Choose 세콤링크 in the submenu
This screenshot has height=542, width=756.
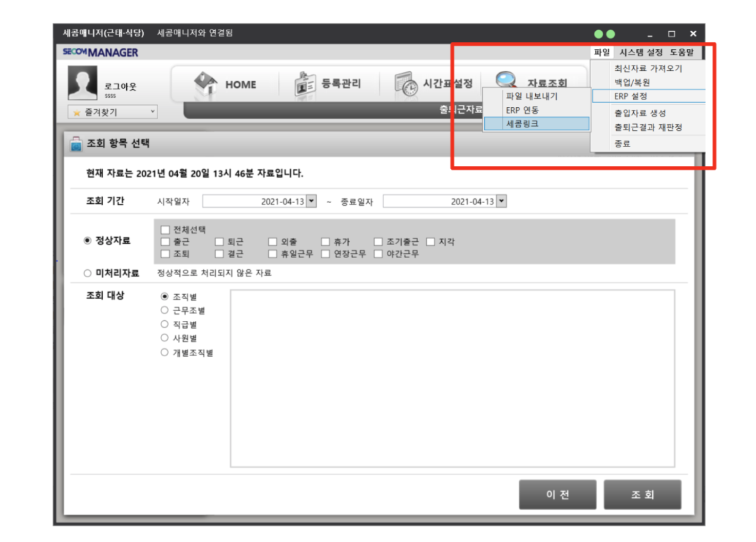pyautogui.click(x=522, y=124)
